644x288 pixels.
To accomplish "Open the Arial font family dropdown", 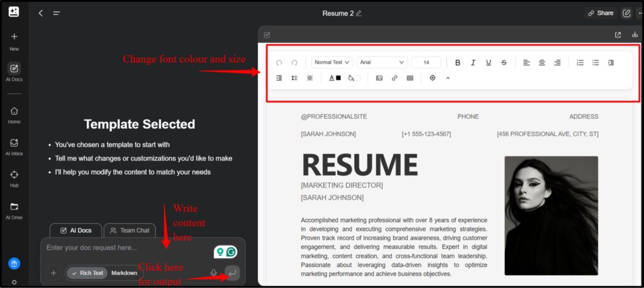I will [x=382, y=62].
